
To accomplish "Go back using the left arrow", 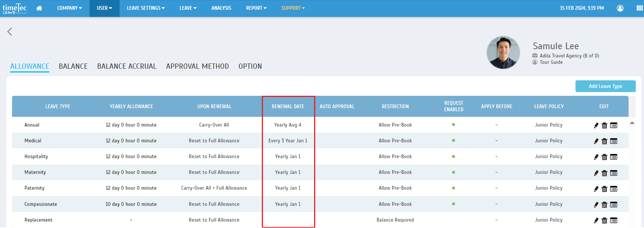I will tap(10, 32).
